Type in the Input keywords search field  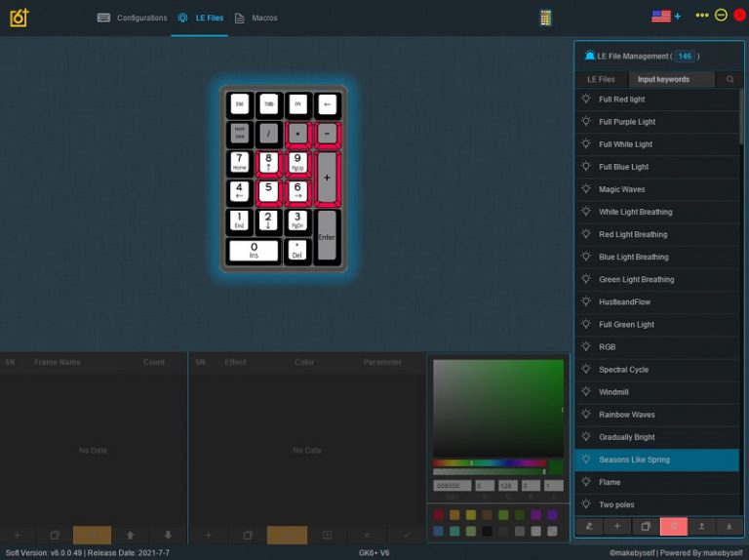coord(671,79)
